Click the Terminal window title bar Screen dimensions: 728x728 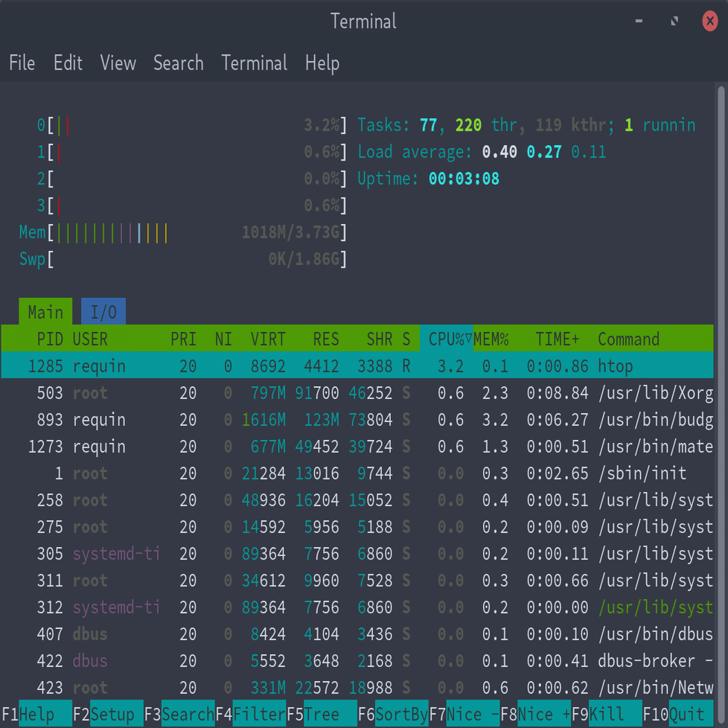click(x=363, y=21)
